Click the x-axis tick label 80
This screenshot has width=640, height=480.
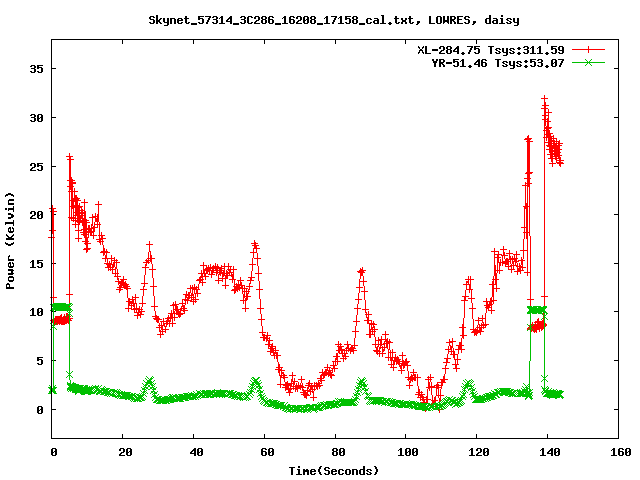point(338,452)
